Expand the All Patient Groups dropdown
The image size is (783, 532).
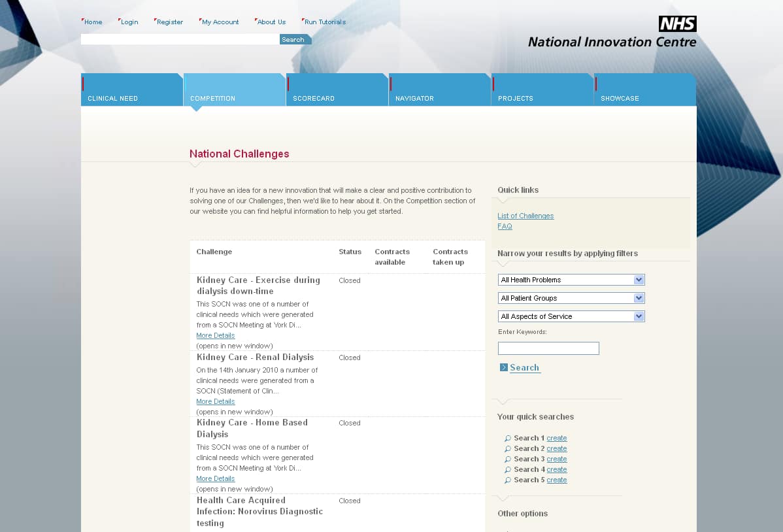(571, 298)
